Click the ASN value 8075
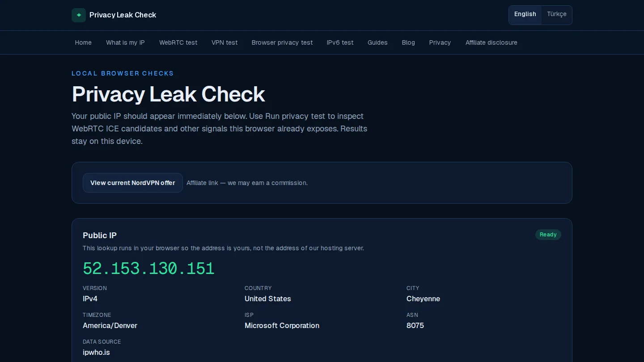The image size is (644, 362). click(x=415, y=325)
